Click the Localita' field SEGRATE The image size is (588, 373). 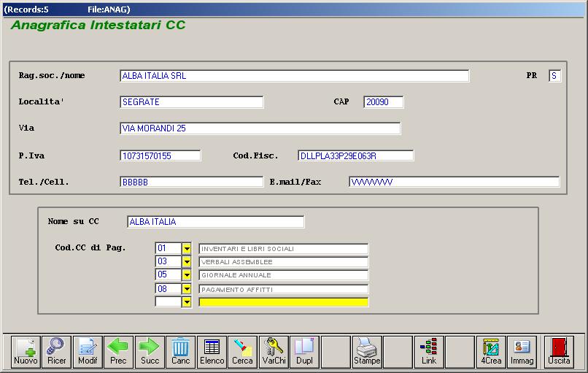(x=192, y=102)
